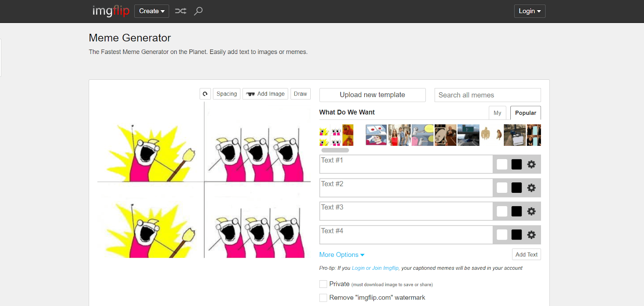
Task: Pick black outline color for Text #2
Action: [516, 188]
